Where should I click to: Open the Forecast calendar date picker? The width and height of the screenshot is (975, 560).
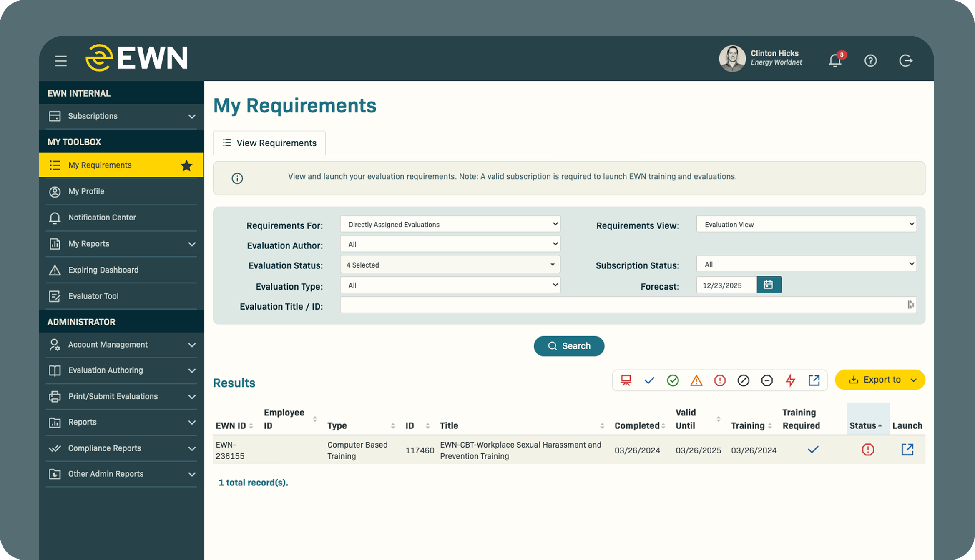tap(769, 285)
